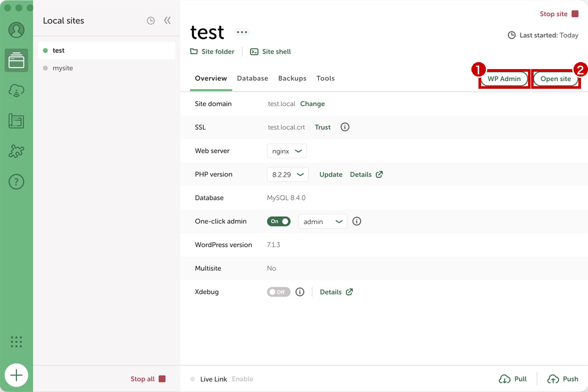Open the Add-ons puzzle piece icon
The width and height of the screenshot is (588, 392).
17,151
